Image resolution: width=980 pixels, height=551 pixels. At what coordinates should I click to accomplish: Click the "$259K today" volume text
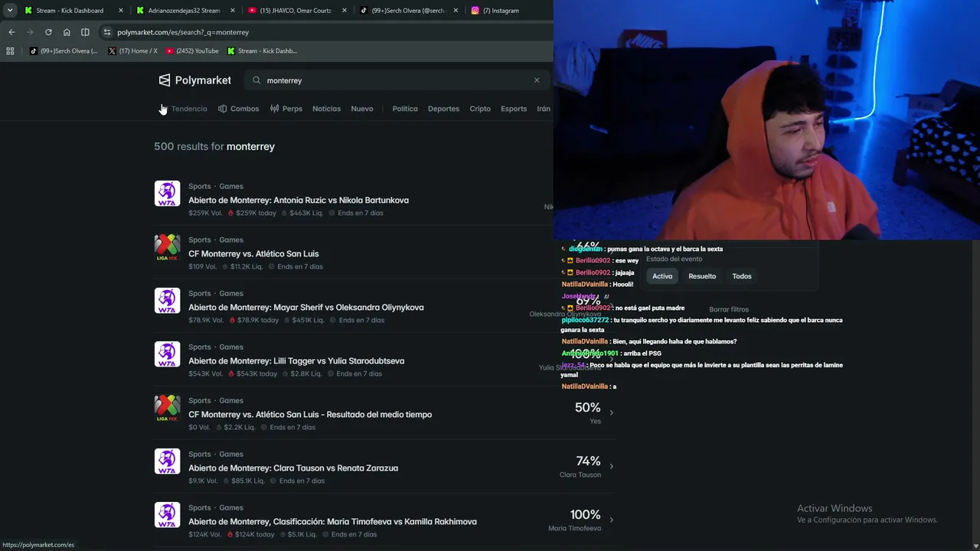click(x=256, y=213)
